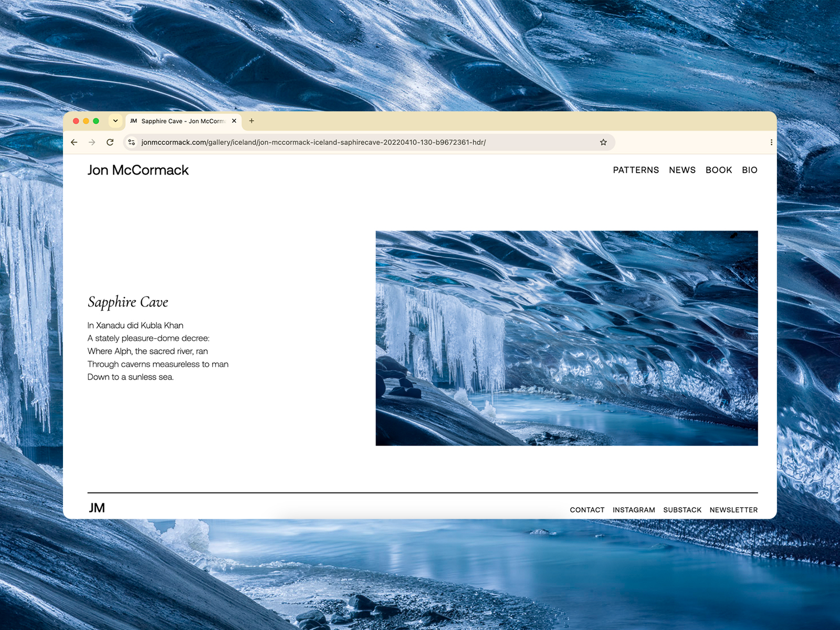This screenshot has width=840, height=630.
Task: Click the line "In Xanadu did Kubla Khan"
Action: pos(135,325)
